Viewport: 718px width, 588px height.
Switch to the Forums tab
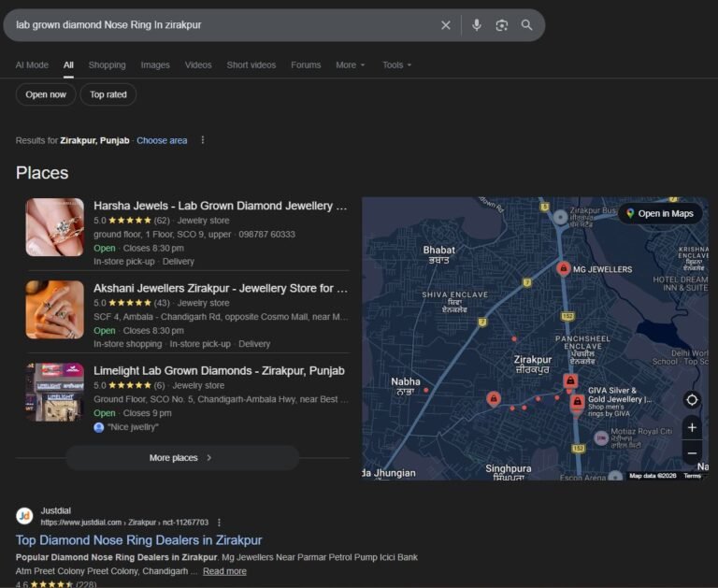(x=306, y=65)
